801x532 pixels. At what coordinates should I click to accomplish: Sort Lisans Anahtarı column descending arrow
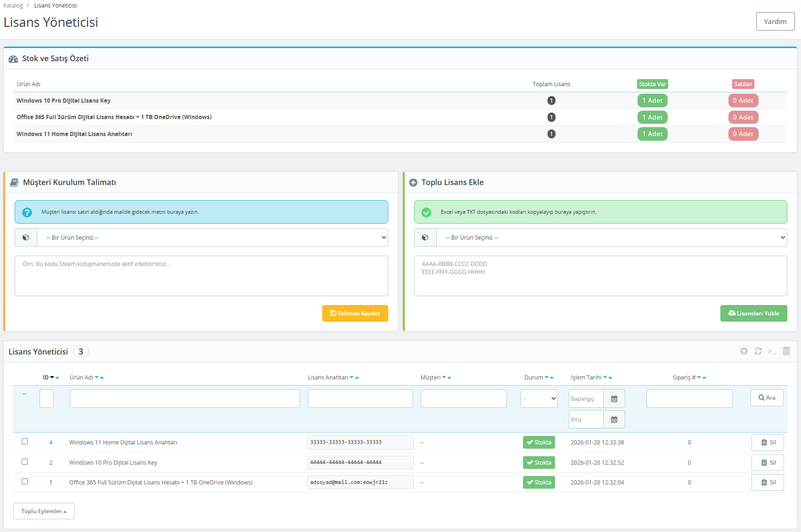tap(351, 378)
